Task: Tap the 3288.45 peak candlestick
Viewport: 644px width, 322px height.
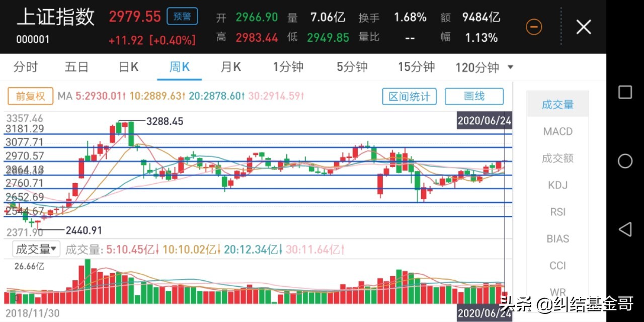Action: [119, 127]
